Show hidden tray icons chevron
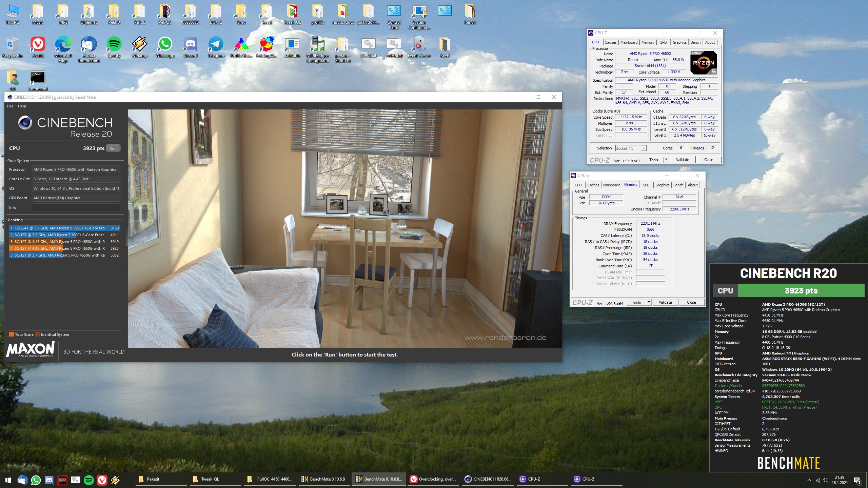The height and width of the screenshot is (488, 868). pos(809,480)
